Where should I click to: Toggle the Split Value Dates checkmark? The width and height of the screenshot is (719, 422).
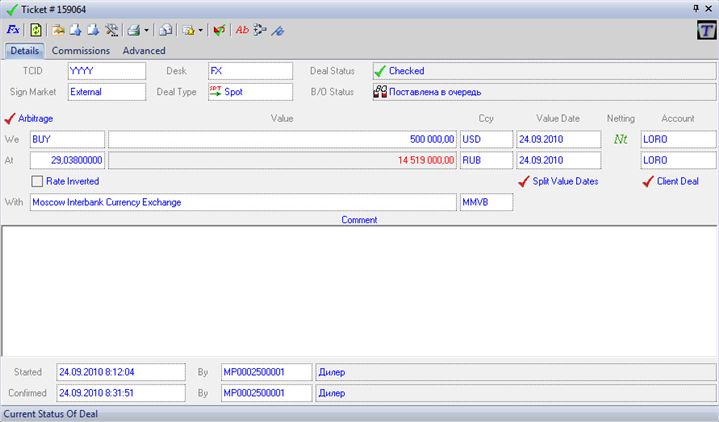coord(524,182)
